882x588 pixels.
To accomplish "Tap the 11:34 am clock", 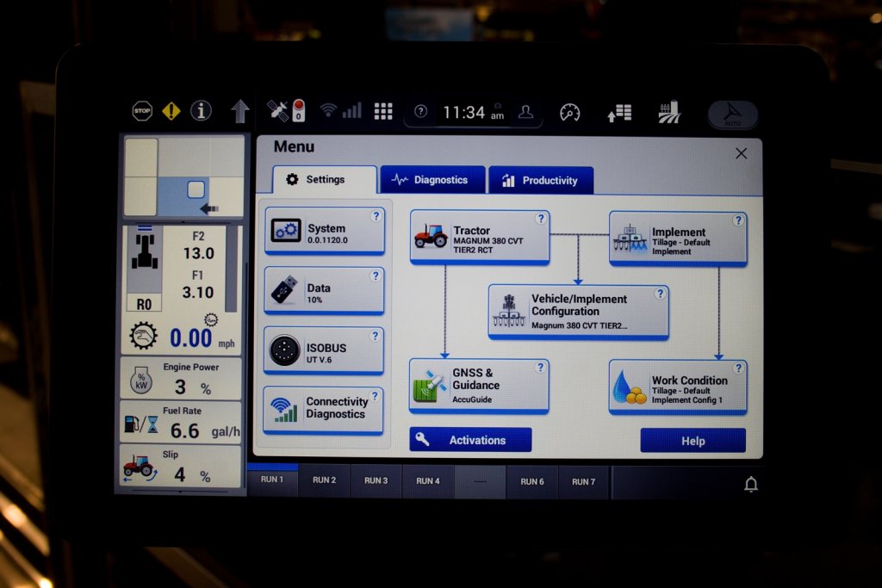I will tap(473, 113).
